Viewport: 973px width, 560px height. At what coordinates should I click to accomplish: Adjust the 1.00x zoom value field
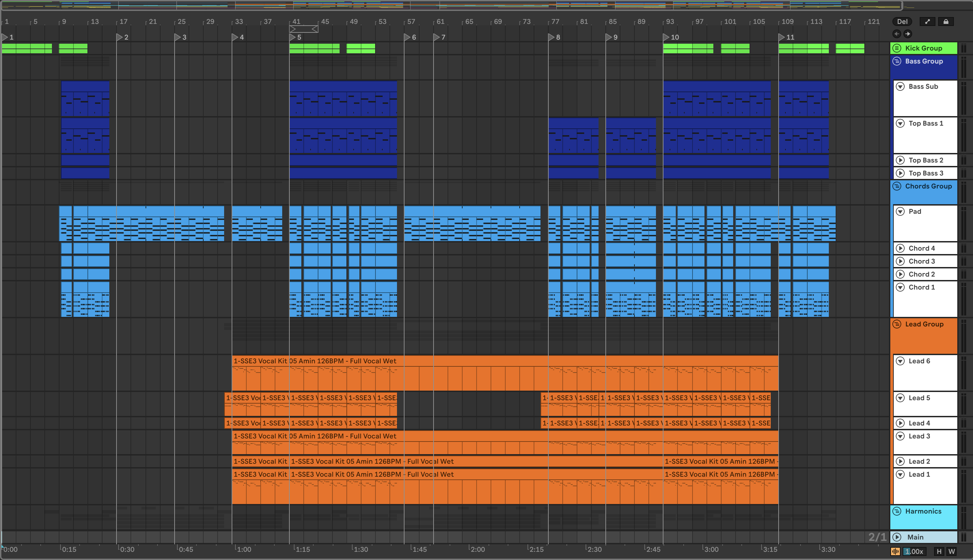[x=914, y=551]
